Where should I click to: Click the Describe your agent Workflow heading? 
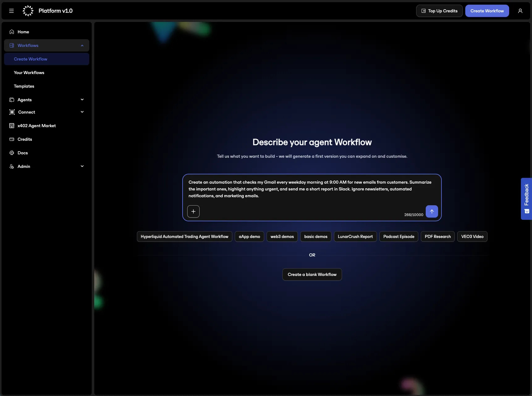312,142
